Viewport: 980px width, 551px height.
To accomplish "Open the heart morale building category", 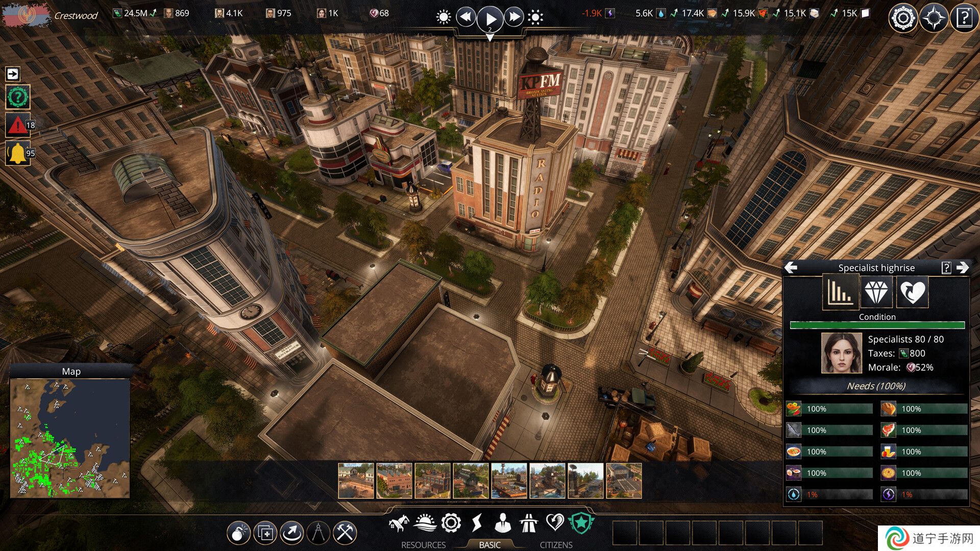I will click(555, 523).
